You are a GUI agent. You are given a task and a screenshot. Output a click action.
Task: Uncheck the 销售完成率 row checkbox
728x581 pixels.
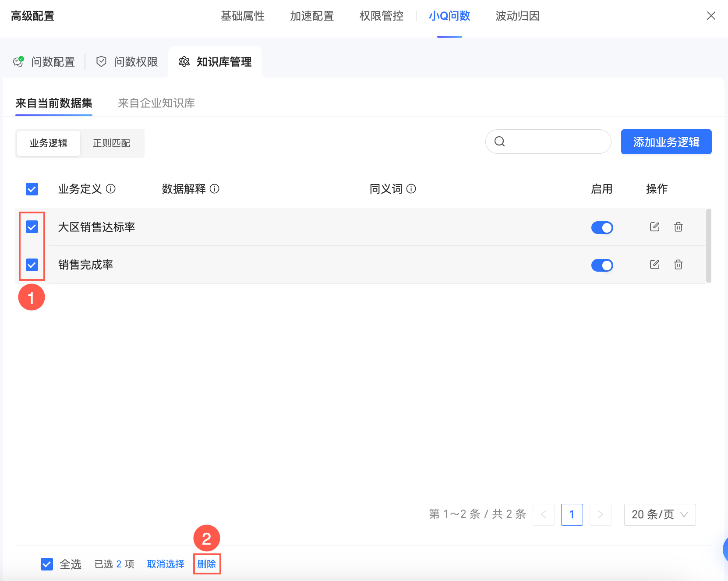pos(32,265)
